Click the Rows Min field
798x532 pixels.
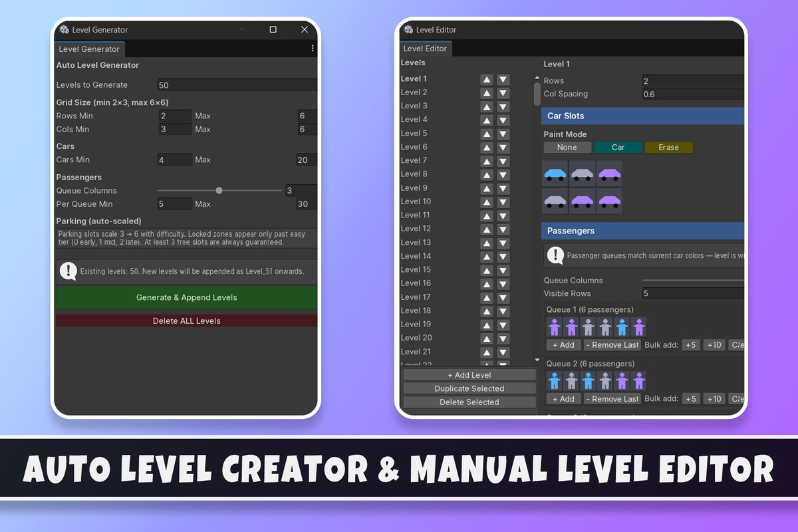[175, 116]
